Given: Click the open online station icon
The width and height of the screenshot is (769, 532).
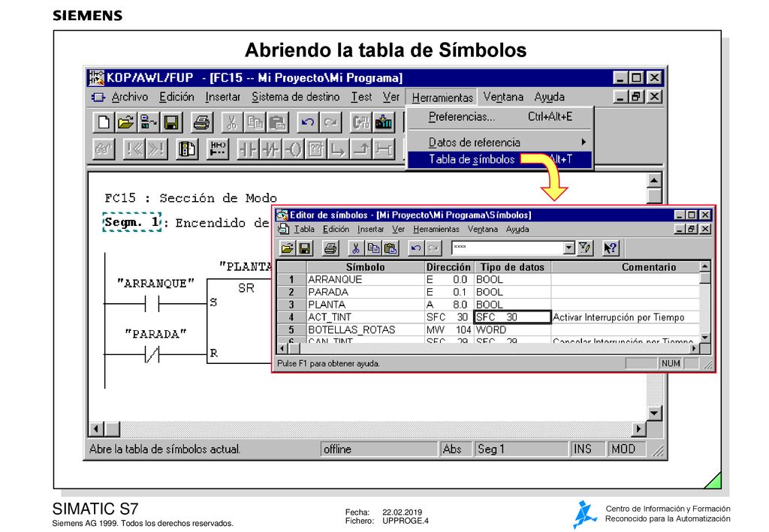Looking at the screenshot, I should pos(148,122).
